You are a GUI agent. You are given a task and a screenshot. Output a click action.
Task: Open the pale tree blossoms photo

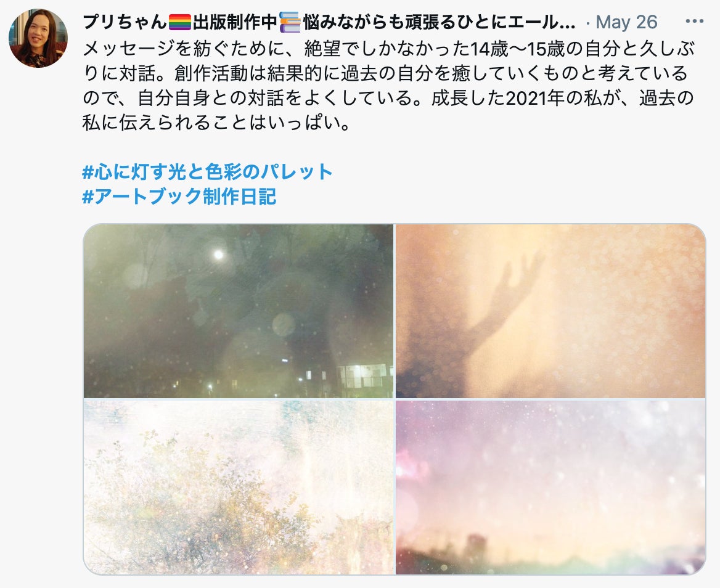pos(239,486)
